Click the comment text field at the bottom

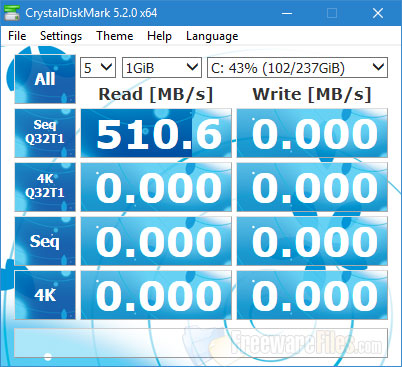click(x=201, y=343)
